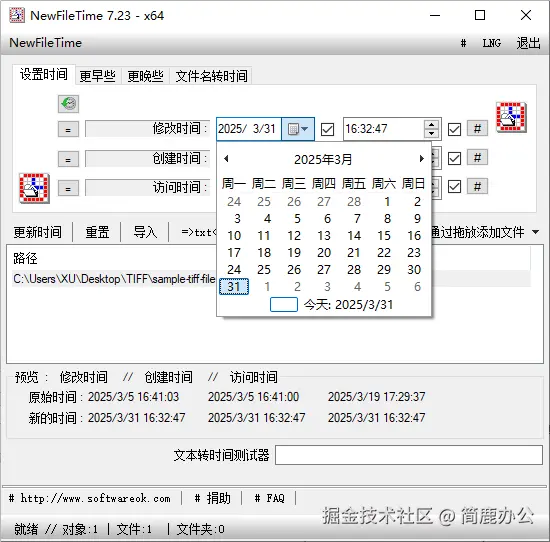Minimize the NewFileTime window

coord(435,15)
